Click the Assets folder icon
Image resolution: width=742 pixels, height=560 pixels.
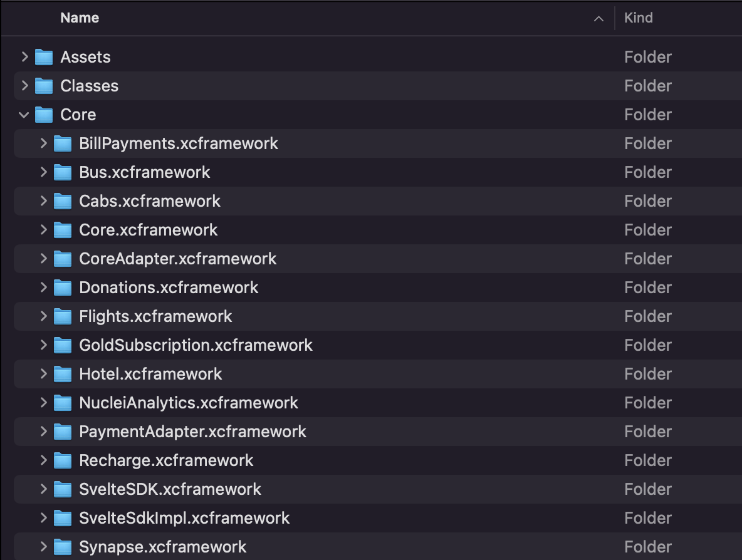[43, 57]
